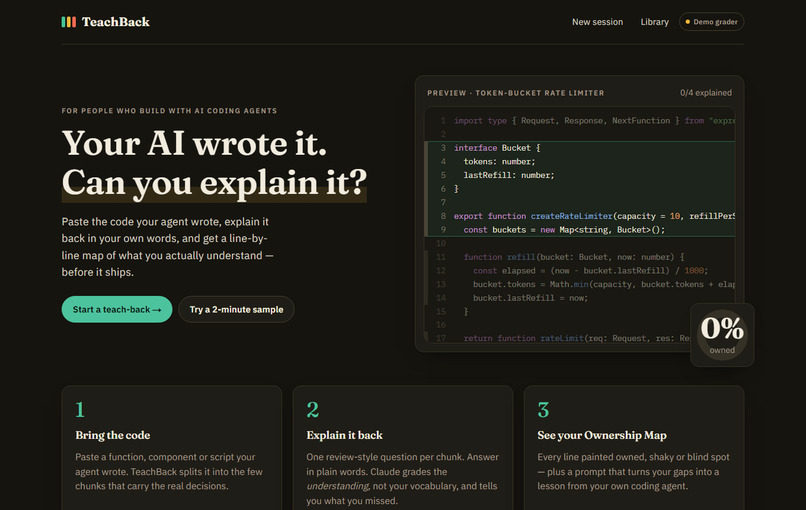The height and width of the screenshot is (510, 806).
Task: Click line number 11 in gutter
Action: [441, 257]
